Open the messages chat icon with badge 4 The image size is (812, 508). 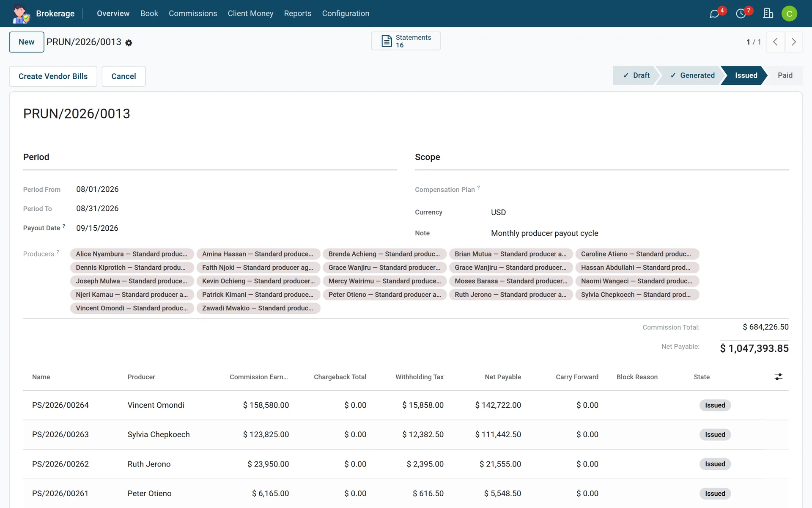pyautogui.click(x=715, y=14)
